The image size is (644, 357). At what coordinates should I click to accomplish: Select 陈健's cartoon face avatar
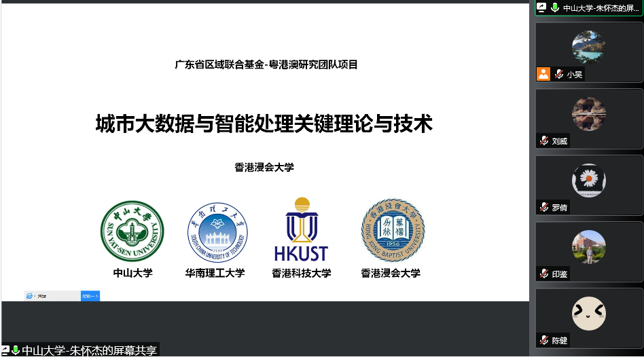coord(588,313)
